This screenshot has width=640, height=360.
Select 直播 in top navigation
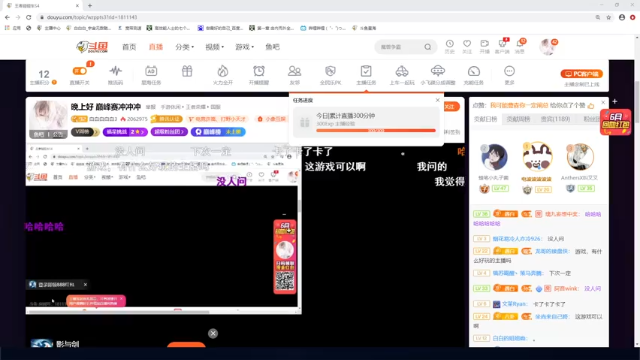(156, 47)
